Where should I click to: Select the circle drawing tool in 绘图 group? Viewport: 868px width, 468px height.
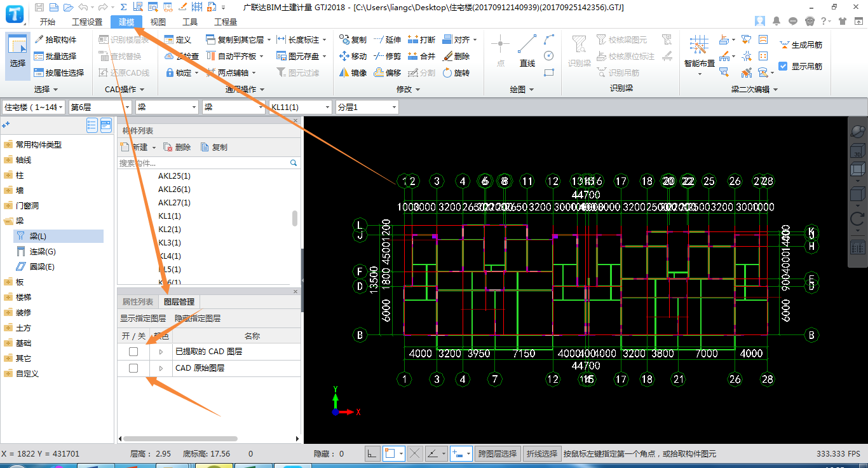coord(549,56)
